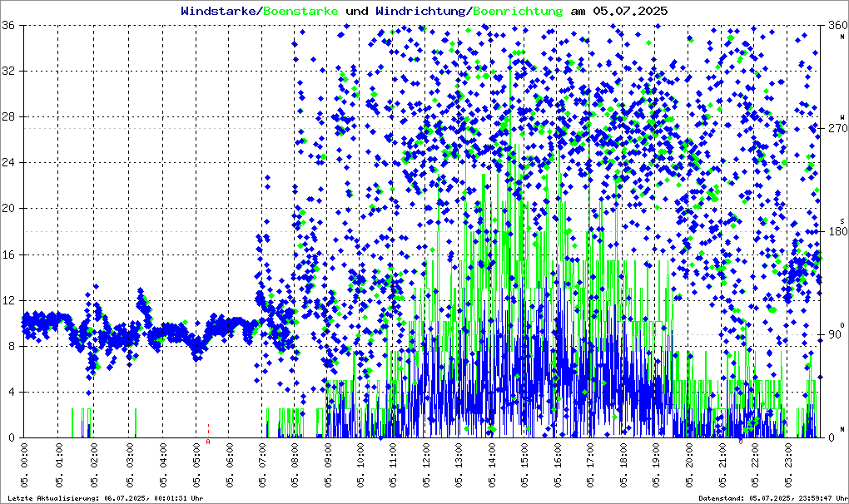Click the green 'Boenstarke' title label

click(x=300, y=12)
